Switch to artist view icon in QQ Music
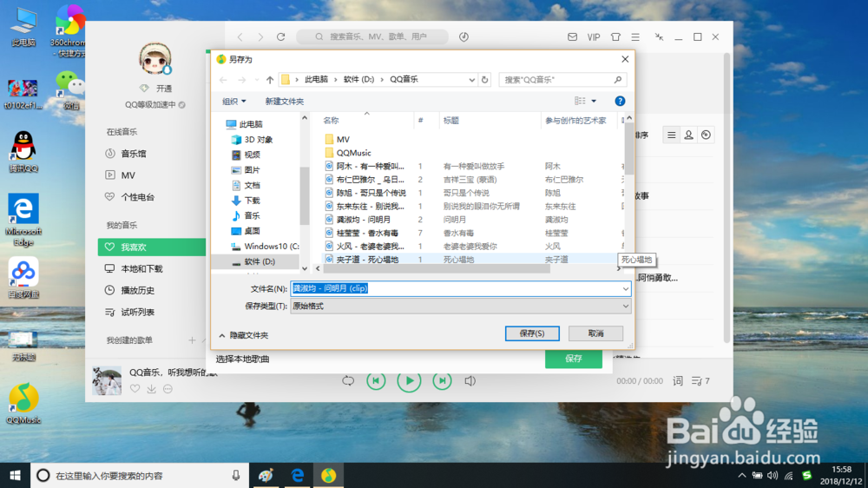 tap(688, 135)
